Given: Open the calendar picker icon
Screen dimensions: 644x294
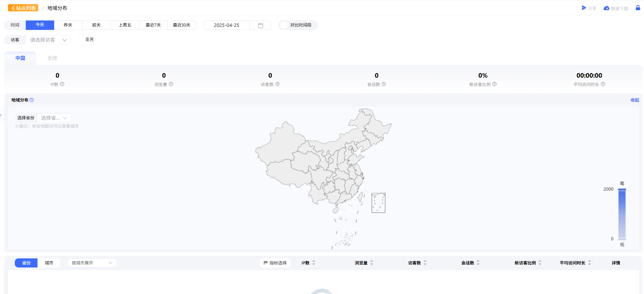Looking at the screenshot, I should 261,25.
